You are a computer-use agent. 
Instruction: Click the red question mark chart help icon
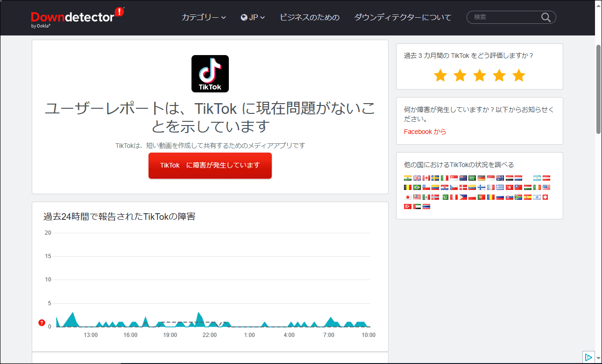(x=42, y=323)
